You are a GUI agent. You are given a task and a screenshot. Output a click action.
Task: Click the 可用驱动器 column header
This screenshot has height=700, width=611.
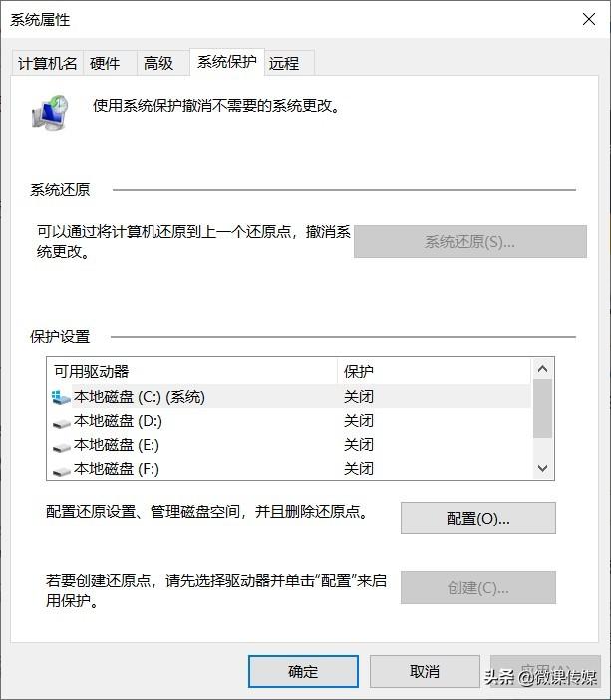pyautogui.click(x=189, y=371)
